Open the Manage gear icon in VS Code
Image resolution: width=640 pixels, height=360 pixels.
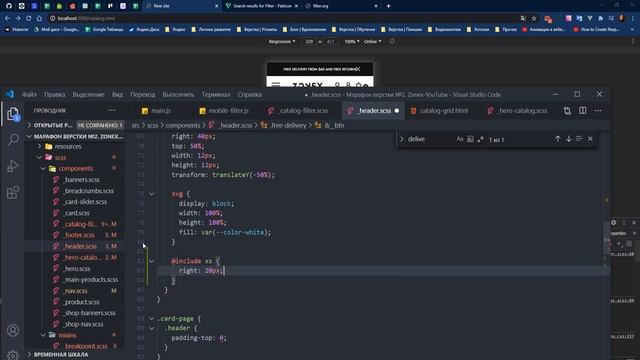[x=13, y=355]
